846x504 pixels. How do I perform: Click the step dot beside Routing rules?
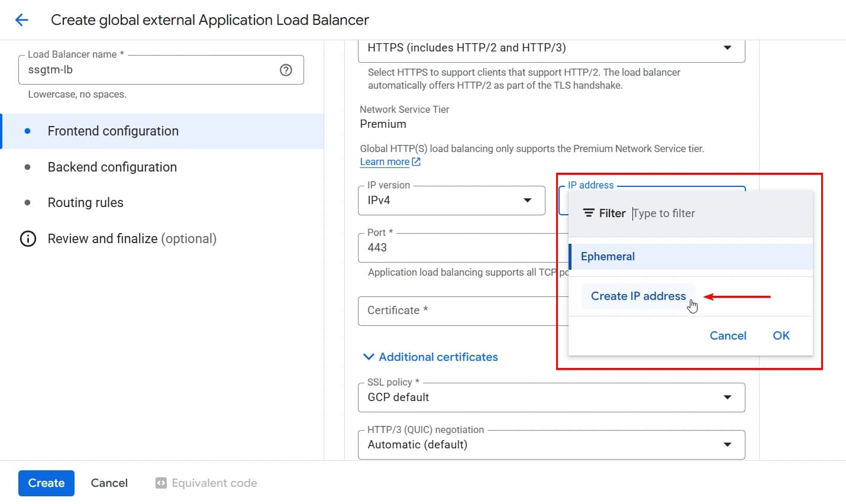[x=28, y=202]
